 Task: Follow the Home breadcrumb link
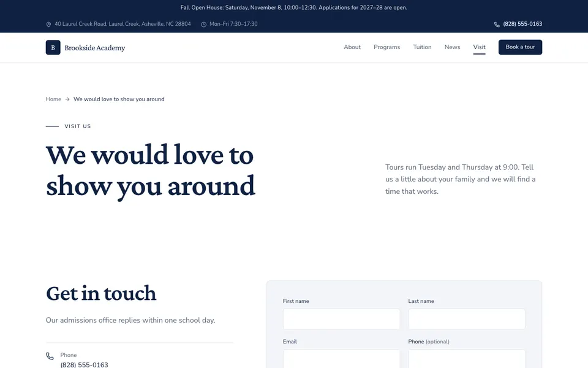pos(53,99)
